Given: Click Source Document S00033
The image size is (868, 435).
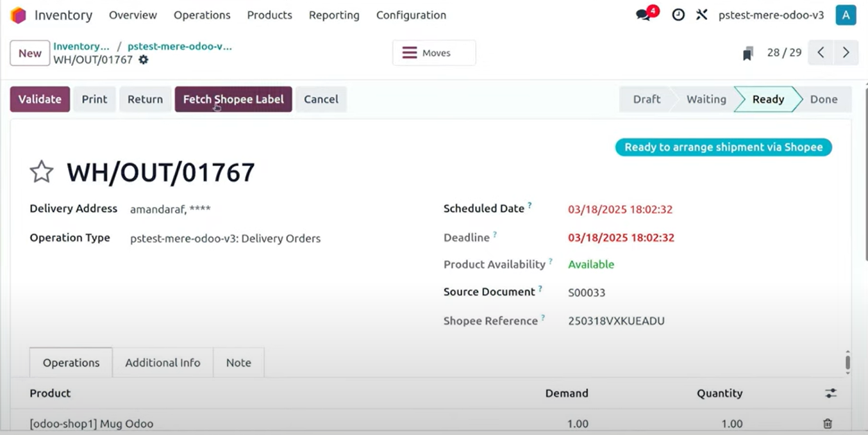Looking at the screenshot, I should [587, 293].
